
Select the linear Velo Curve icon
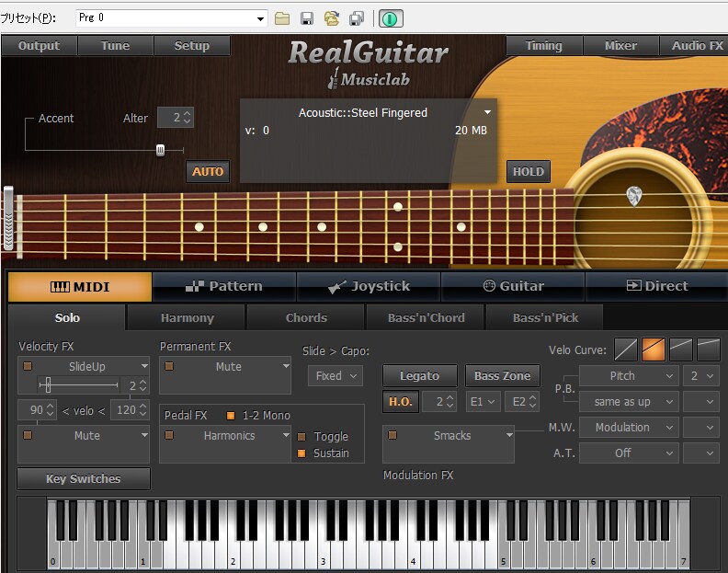point(626,350)
